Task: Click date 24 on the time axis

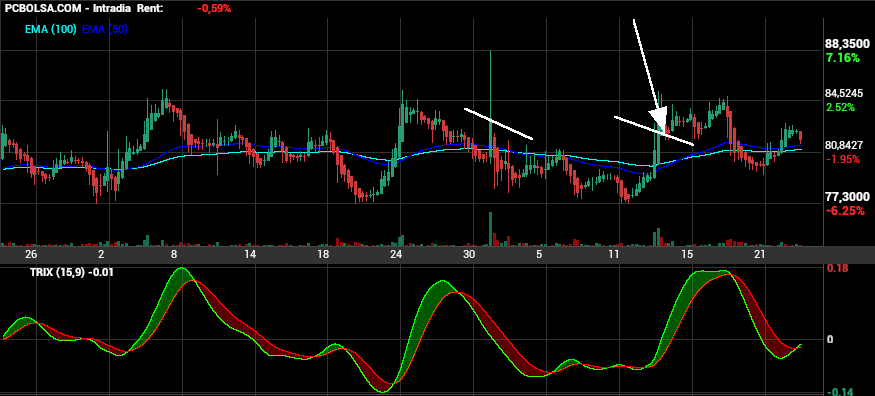Action: pyautogui.click(x=396, y=255)
